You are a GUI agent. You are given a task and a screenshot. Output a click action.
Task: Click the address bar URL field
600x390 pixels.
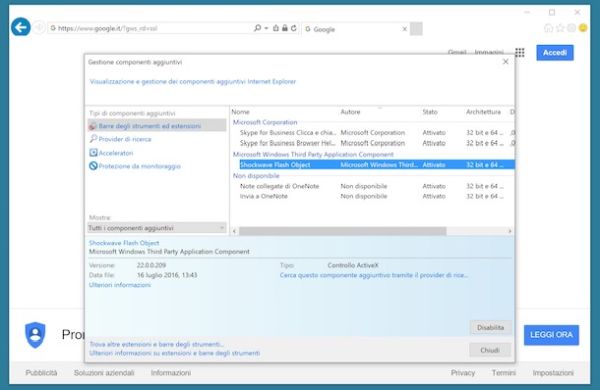(153, 28)
